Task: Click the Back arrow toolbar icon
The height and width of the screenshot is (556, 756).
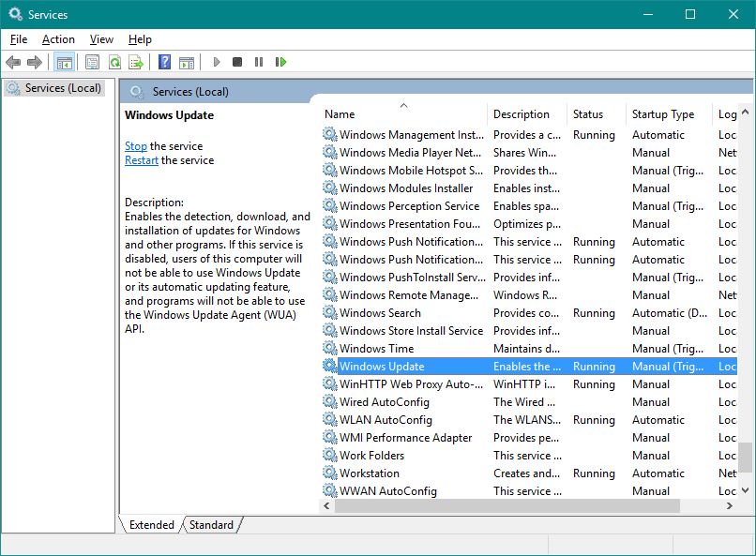Action: click(x=13, y=62)
